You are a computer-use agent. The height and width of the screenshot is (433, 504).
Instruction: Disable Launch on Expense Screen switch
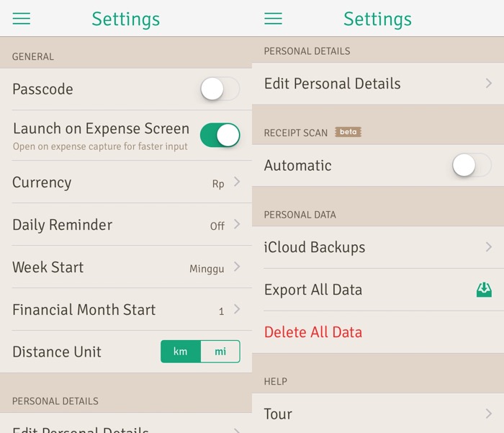tap(220, 135)
